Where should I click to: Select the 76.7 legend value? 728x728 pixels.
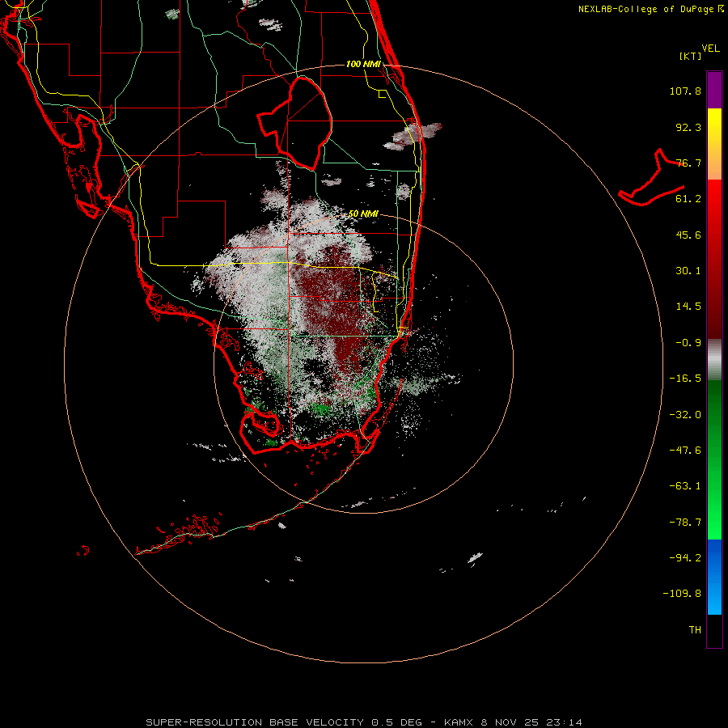click(688, 163)
